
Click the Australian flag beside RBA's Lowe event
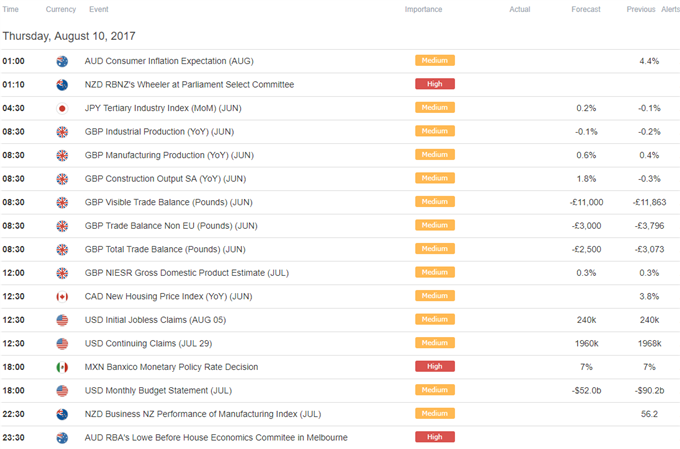(x=62, y=438)
